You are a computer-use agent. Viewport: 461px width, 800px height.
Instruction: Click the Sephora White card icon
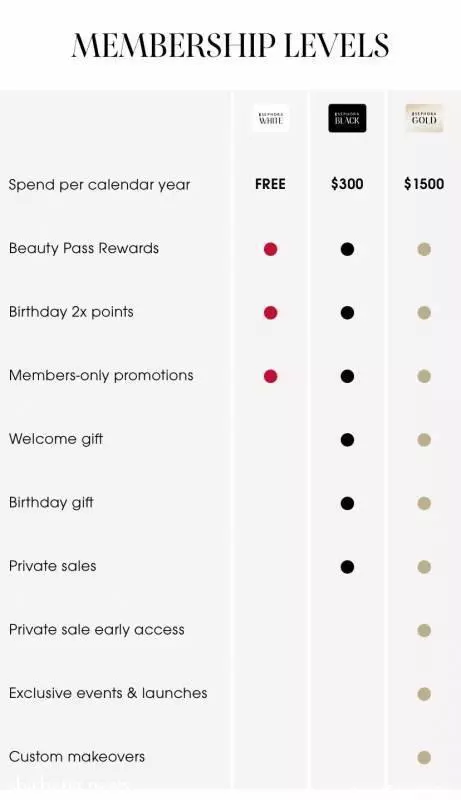[x=270, y=118]
